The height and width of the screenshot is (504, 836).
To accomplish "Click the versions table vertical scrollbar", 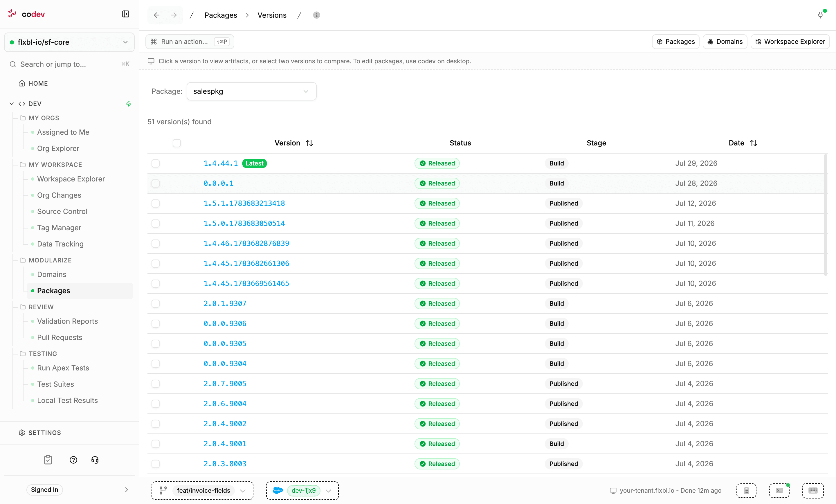I will click(x=826, y=215).
